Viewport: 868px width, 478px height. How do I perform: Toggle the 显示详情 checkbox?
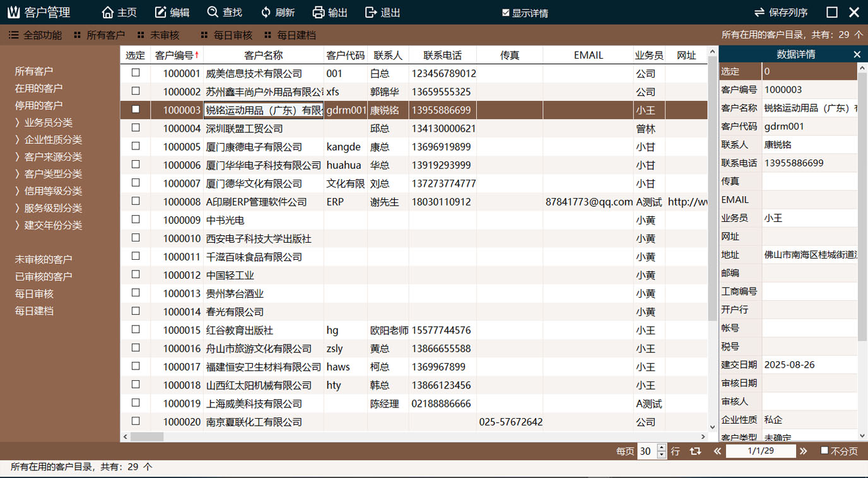(x=505, y=13)
